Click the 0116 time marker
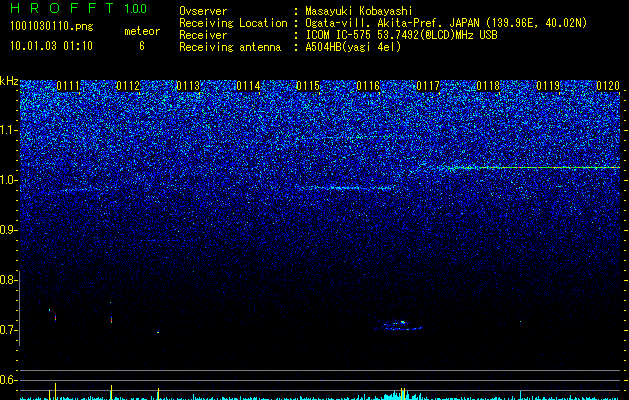This screenshot has width=629, height=400. coord(368,86)
